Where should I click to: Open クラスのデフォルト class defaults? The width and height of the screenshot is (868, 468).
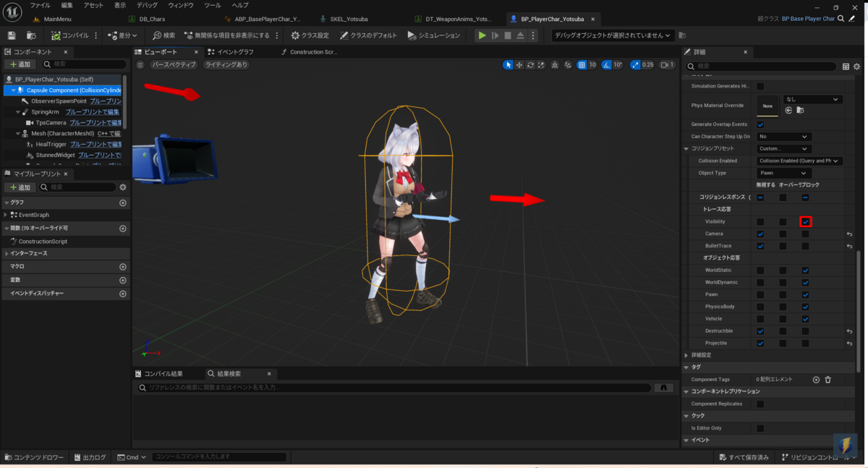[x=369, y=35]
